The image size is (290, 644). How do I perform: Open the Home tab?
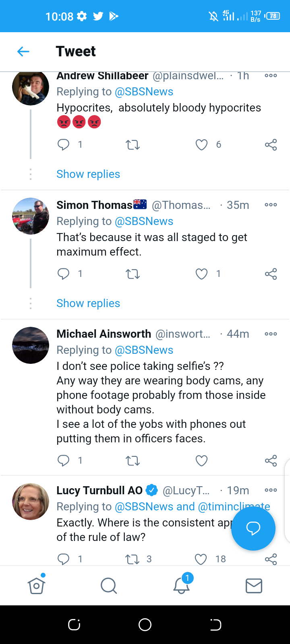[36, 586]
